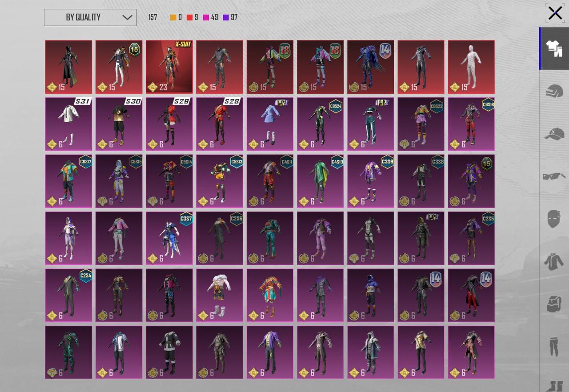
Task: Select the white-furred beast costume tile
Action: click(220, 295)
